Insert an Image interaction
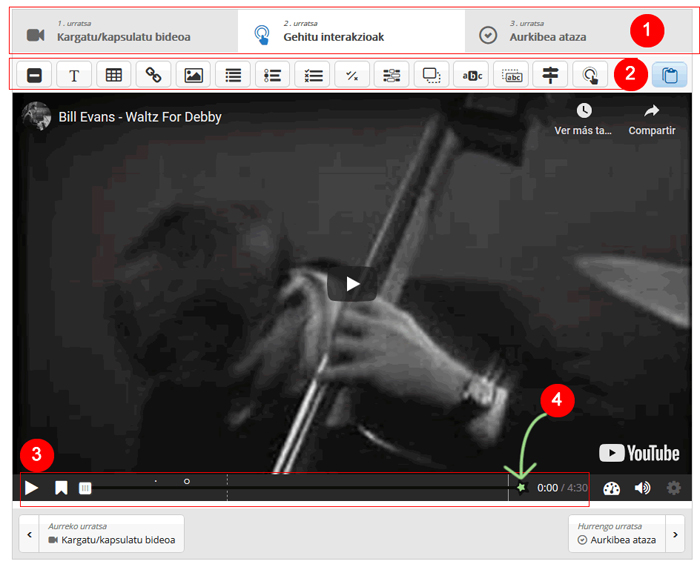Screen dimensions: 700x567 193,75
